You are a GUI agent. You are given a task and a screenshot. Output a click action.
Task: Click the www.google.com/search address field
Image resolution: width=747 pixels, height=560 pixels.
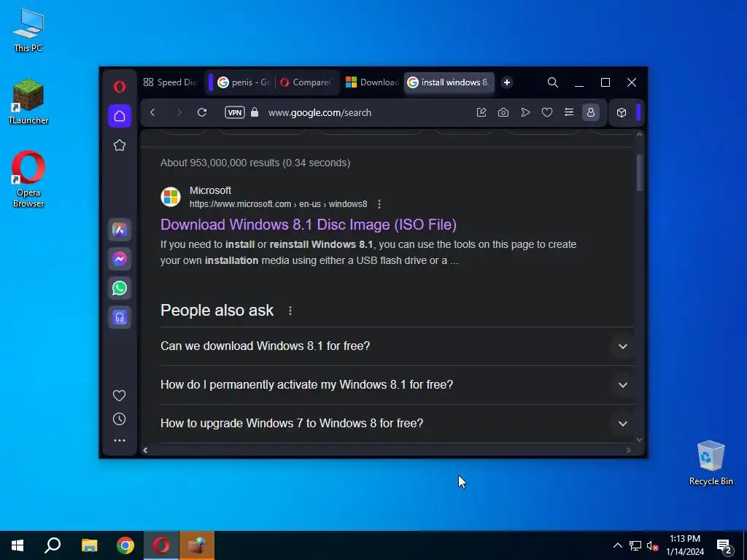(x=320, y=113)
